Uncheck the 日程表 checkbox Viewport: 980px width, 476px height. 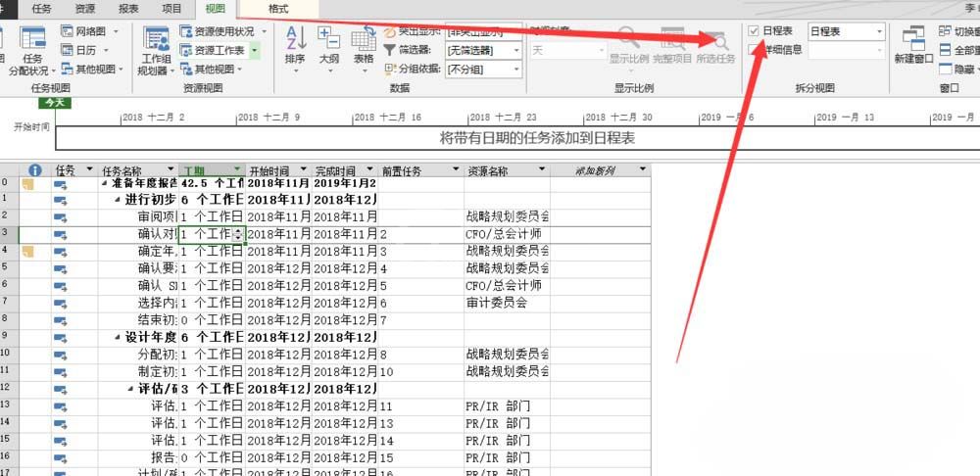754,30
